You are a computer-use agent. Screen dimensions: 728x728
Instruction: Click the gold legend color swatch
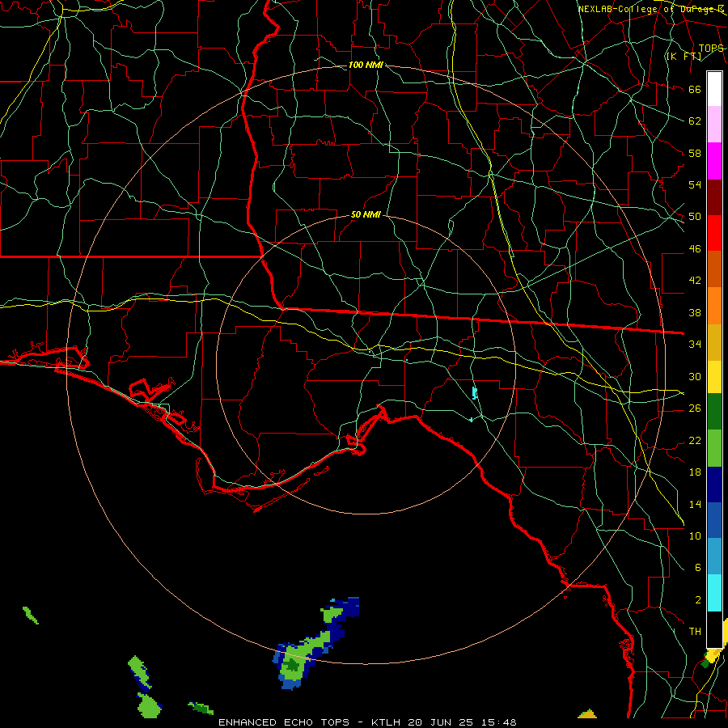(714, 342)
